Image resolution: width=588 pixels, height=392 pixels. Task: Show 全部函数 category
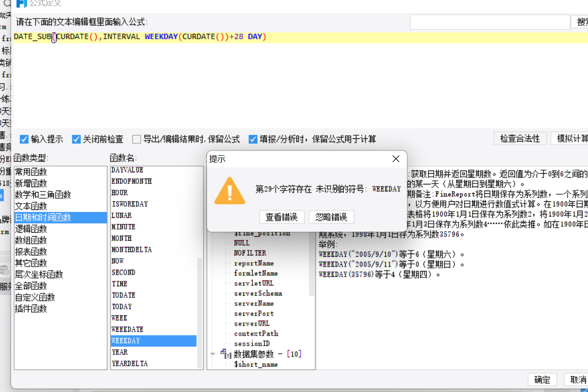(x=31, y=286)
